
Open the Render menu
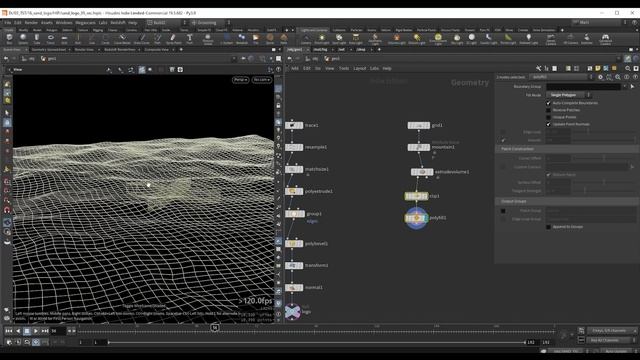31,23
